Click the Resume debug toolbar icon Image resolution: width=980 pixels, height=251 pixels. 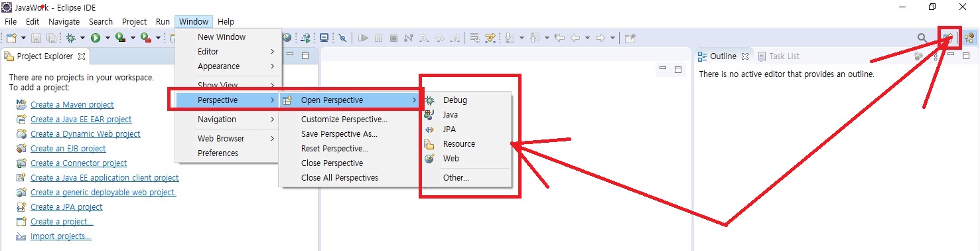tap(363, 38)
